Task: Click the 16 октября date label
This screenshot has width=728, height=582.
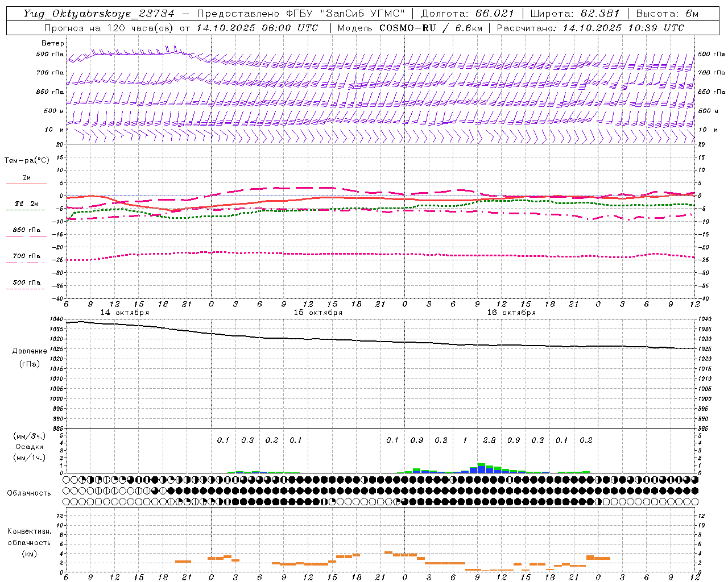Action: 512,313
